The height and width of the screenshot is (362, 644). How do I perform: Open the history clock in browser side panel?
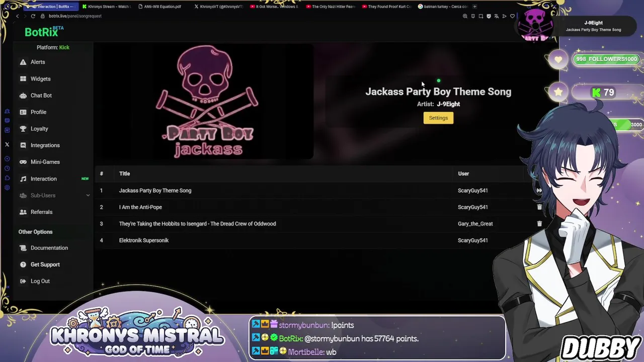point(7,168)
